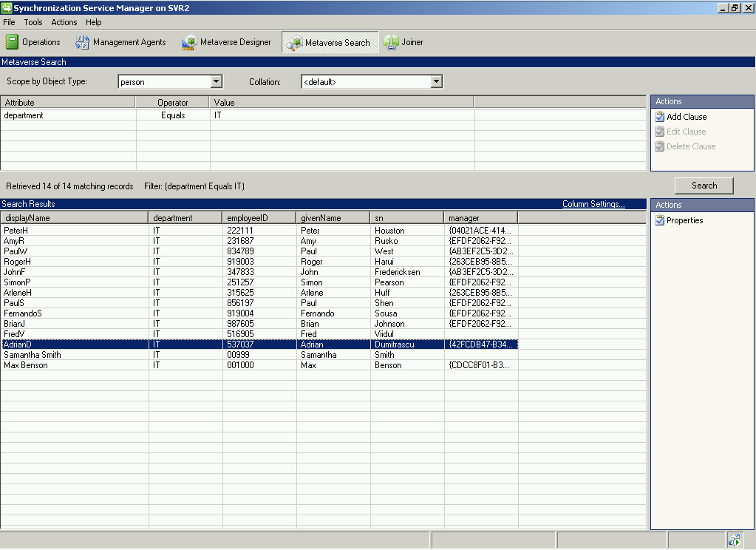Click manager value {CDCC8F01-B3...
This screenshot has width=756, height=550.
coord(479,365)
